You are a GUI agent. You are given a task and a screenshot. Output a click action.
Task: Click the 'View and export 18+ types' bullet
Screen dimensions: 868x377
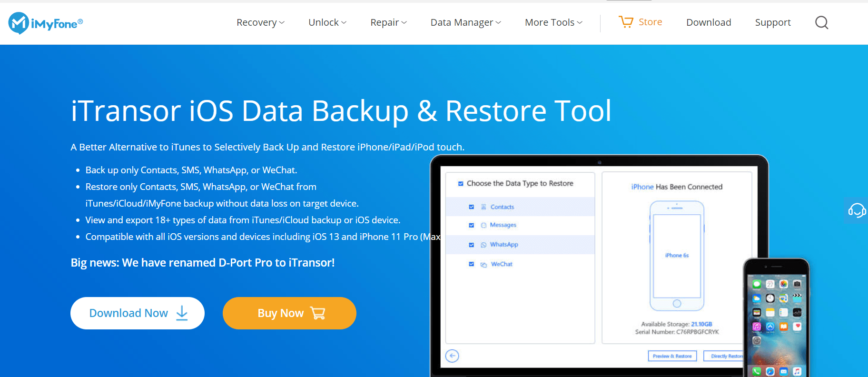[243, 220]
